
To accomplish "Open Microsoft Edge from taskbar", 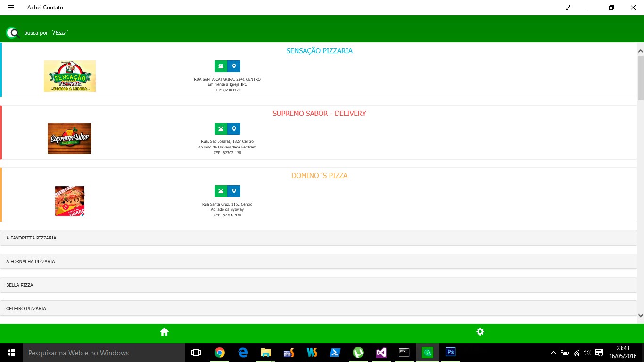I will pyautogui.click(x=243, y=353).
